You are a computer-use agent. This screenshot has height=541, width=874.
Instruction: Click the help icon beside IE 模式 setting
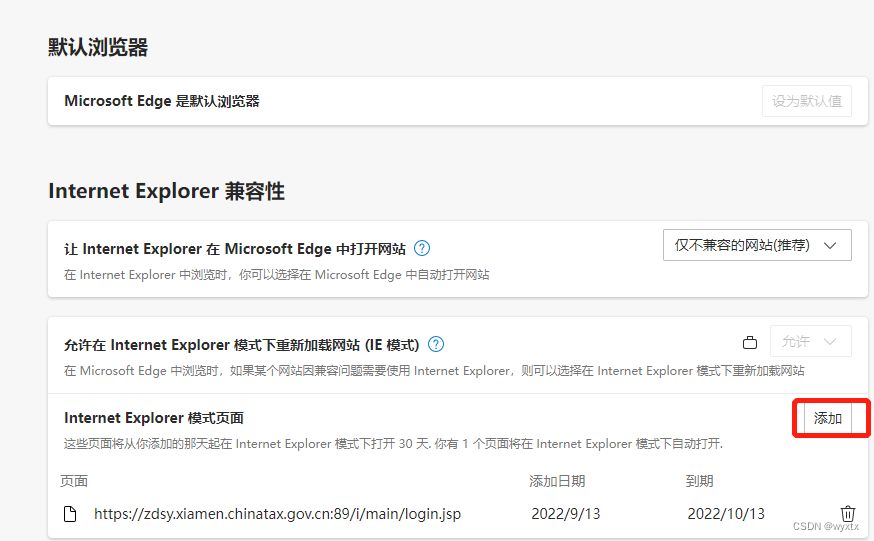pyautogui.click(x=436, y=344)
